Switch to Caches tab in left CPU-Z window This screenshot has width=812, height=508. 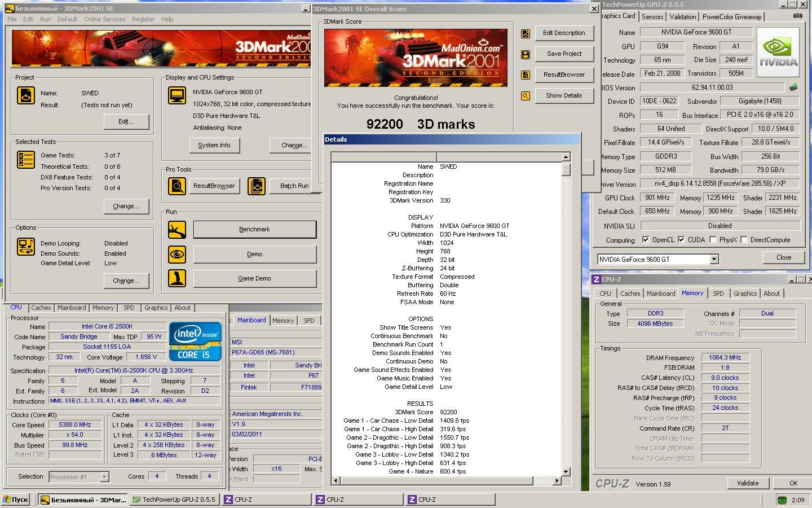[41, 308]
